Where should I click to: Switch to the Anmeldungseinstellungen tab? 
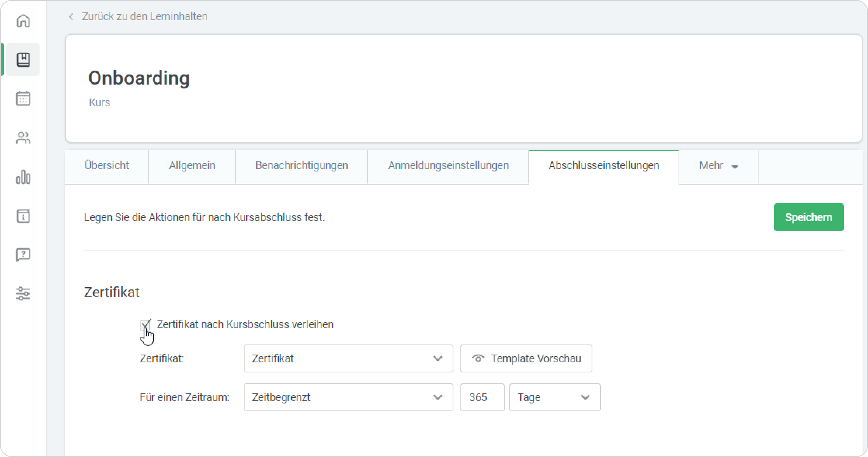pos(448,166)
